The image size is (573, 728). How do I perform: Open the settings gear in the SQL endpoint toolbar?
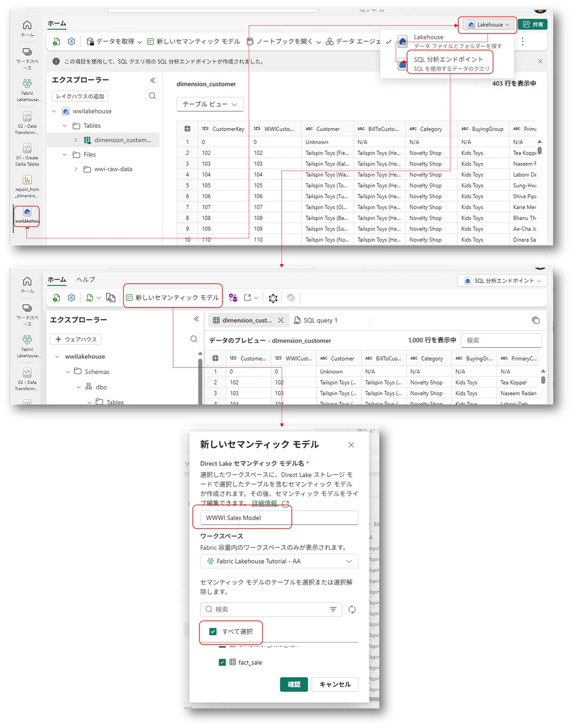tap(72, 298)
